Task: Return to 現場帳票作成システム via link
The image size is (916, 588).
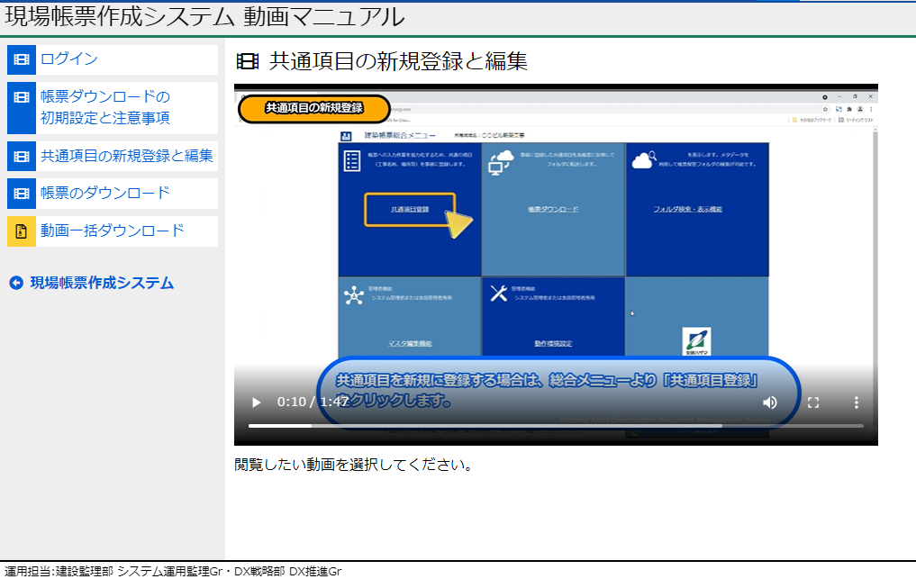Action: [103, 284]
